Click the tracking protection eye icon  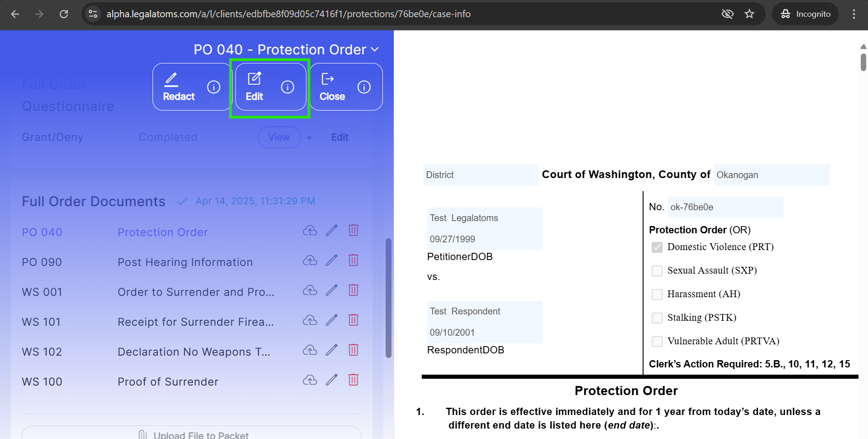click(x=727, y=14)
